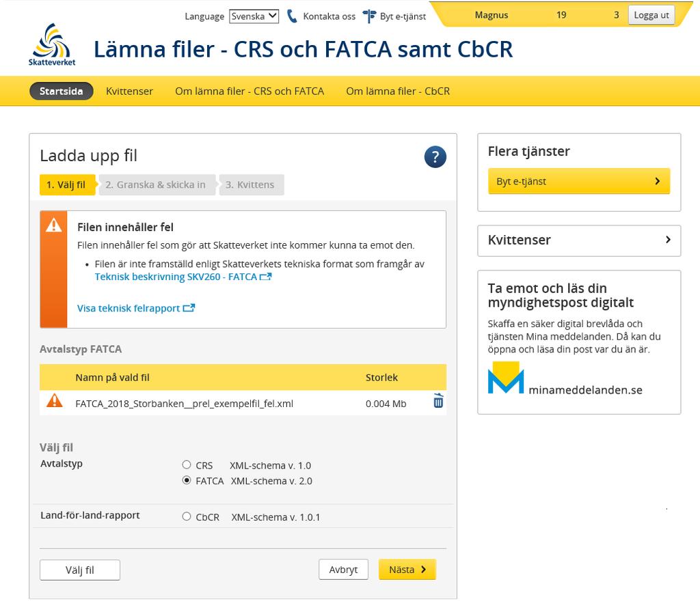Click external link icon after Visa teknisk felrapport
700x612 pixels.
click(189, 308)
